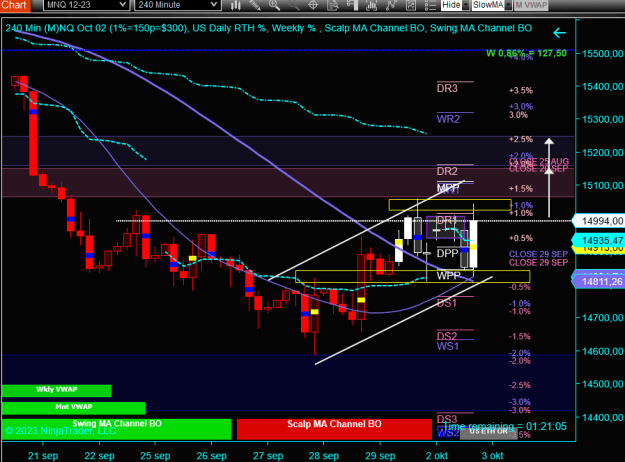This screenshot has height=462, width=625.
Task: Click the W 0,86% = 127,50 text
Action: tap(526, 53)
